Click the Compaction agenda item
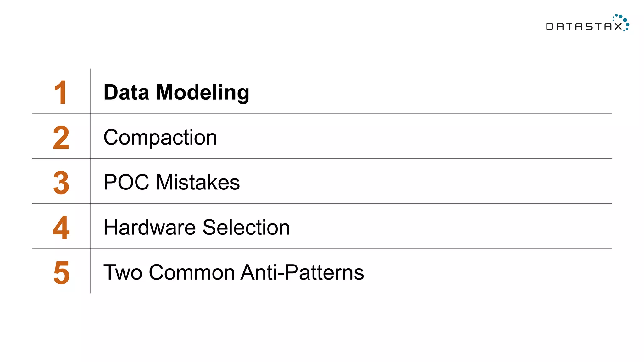Image resolution: width=644 pixels, height=362 pixels. (x=160, y=137)
